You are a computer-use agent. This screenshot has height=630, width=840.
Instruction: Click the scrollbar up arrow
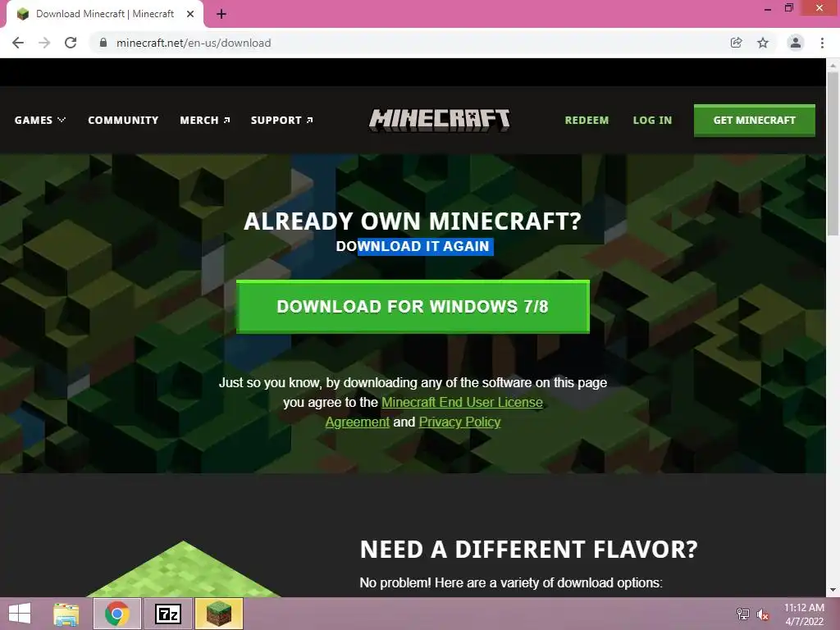[x=833, y=65]
